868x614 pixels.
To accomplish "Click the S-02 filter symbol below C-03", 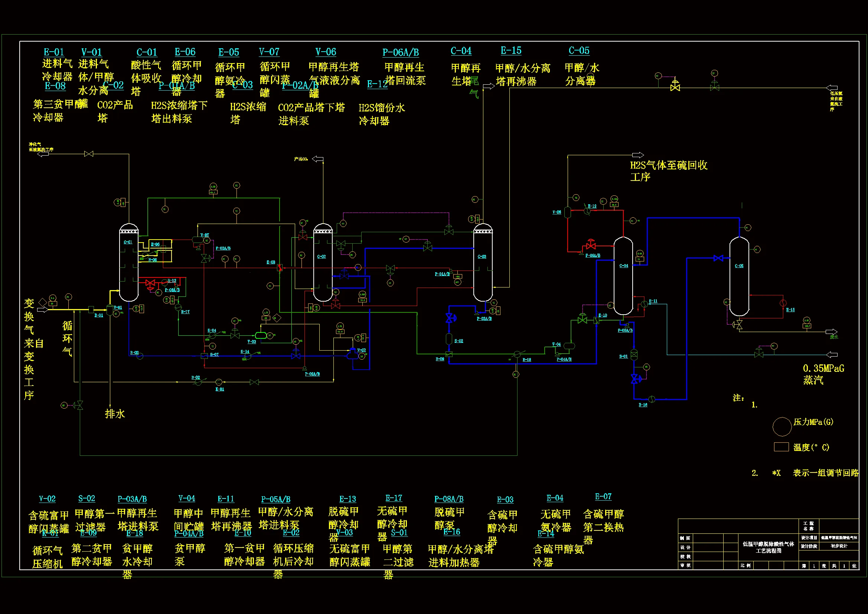I will [449, 340].
